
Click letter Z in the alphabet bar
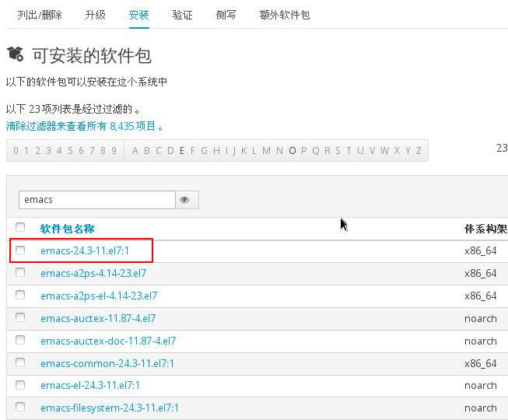click(419, 151)
